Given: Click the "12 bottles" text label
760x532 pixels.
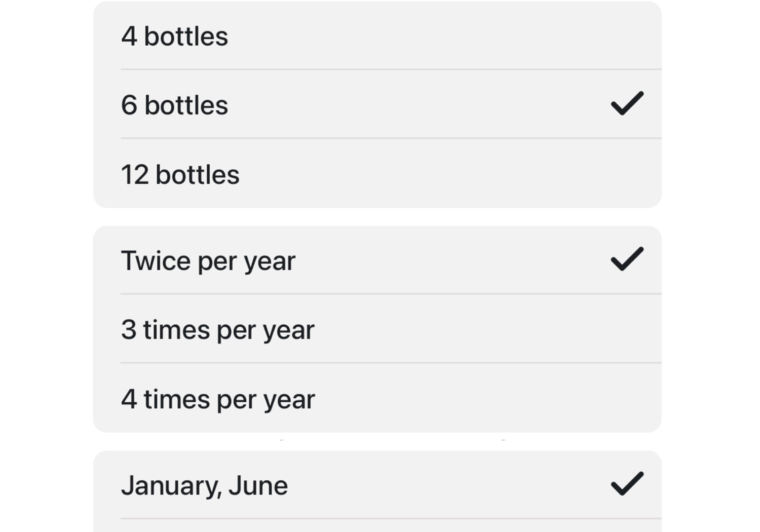Looking at the screenshot, I should point(180,175).
